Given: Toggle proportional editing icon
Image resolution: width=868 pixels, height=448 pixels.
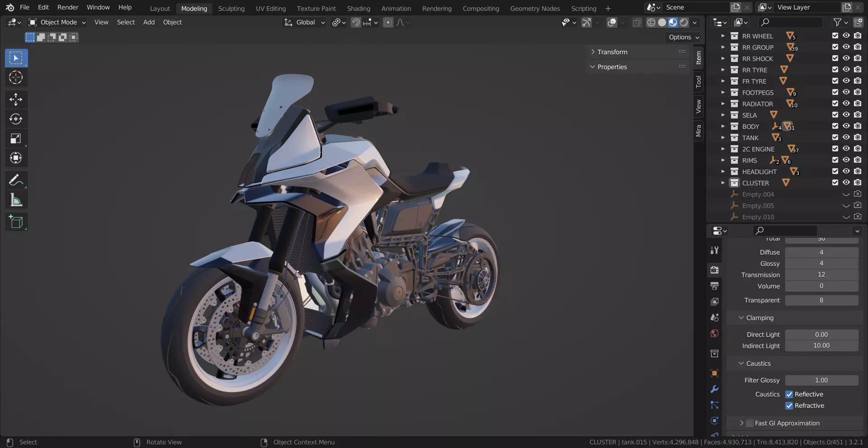Looking at the screenshot, I should [388, 23].
